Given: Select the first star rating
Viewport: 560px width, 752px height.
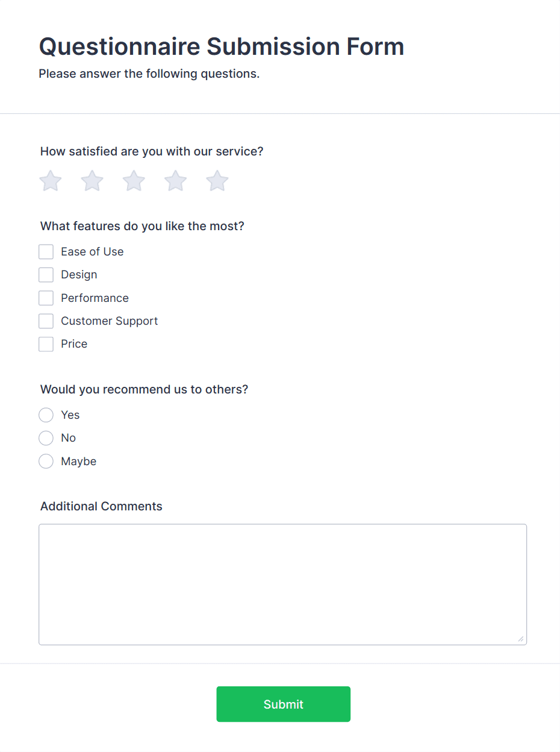Looking at the screenshot, I should tap(50, 181).
